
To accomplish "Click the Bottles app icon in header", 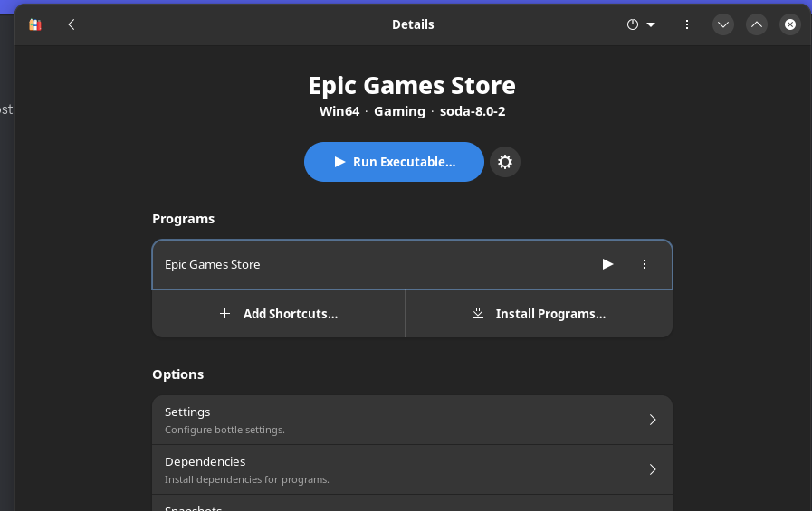I will click(x=34, y=24).
